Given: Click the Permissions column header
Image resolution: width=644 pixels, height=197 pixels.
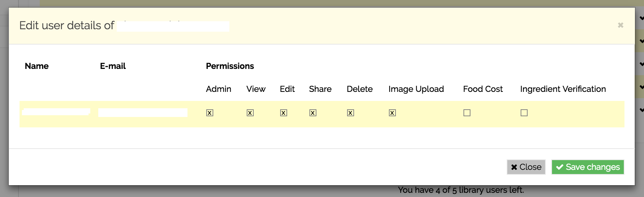Looking at the screenshot, I should click(230, 66).
